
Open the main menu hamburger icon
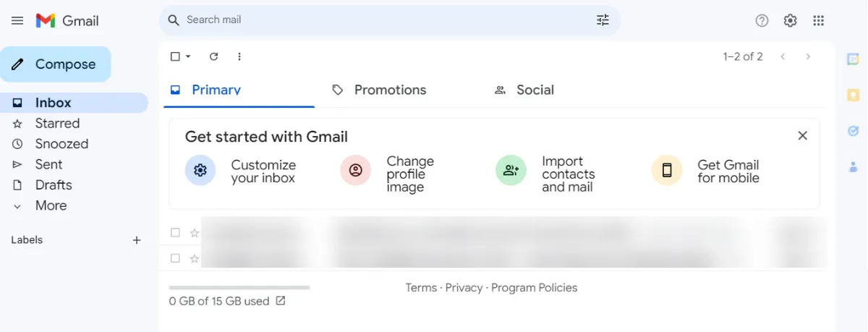[x=17, y=21]
